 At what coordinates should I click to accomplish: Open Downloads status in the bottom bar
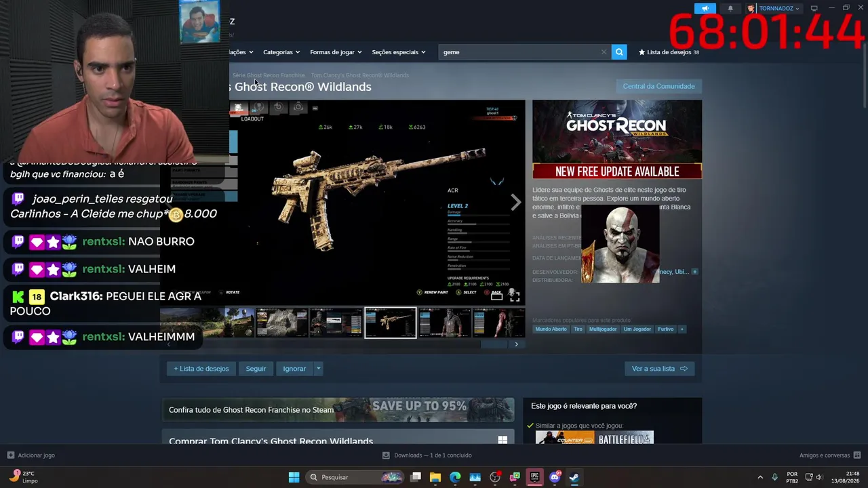427,455
